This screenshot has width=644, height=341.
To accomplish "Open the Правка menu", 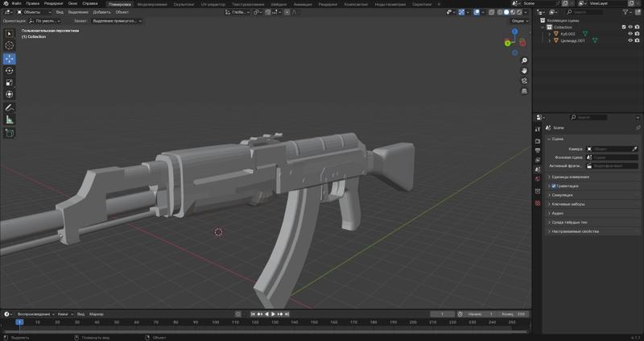I will pos(32,4).
